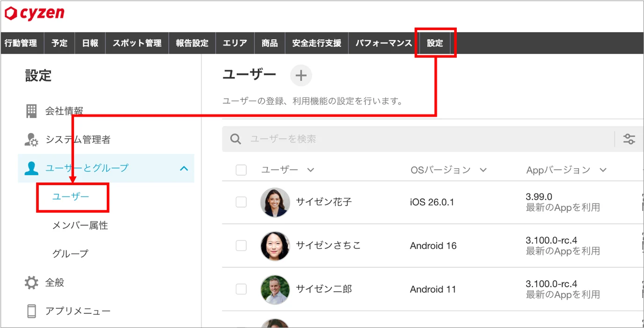This screenshot has height=328, width=644.
Task: Click Android 11 cell
Action: (433, 290)
